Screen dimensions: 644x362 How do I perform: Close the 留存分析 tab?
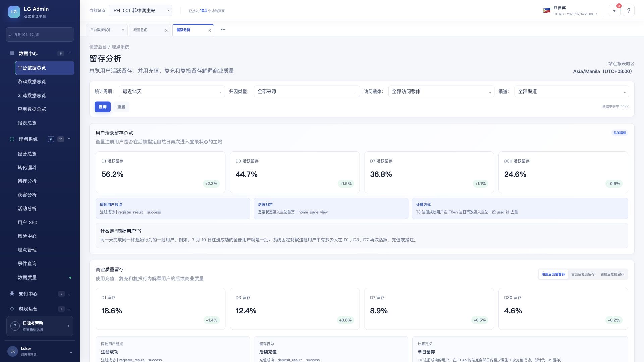click(x=210, y=30)
